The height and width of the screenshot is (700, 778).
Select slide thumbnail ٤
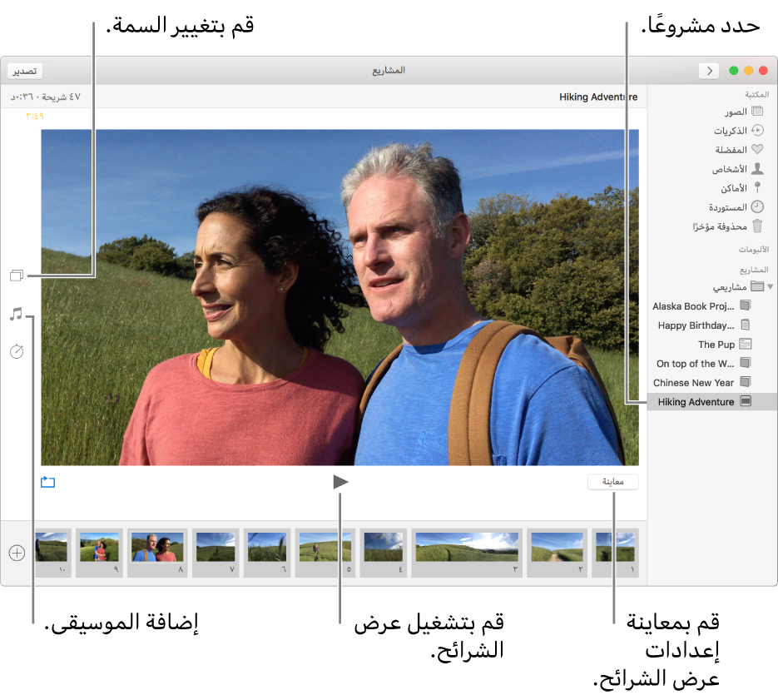pyautogui.click(x=383, y=553)
